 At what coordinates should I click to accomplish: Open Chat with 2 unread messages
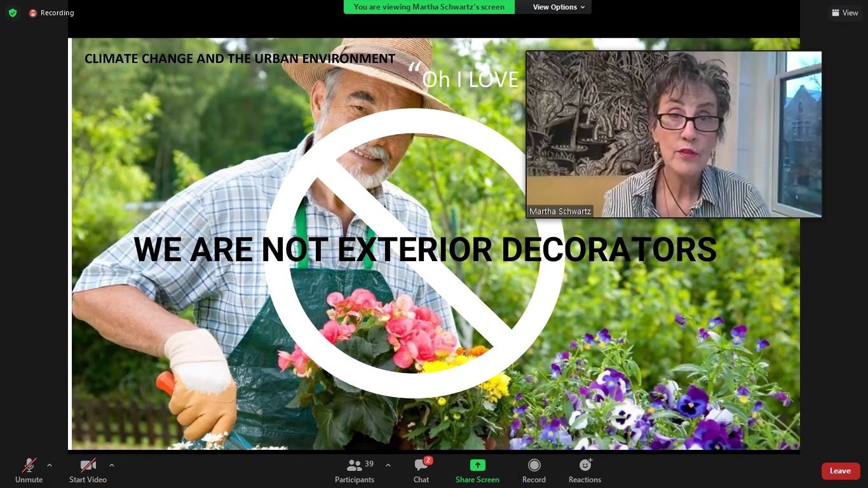click(421, 471)
